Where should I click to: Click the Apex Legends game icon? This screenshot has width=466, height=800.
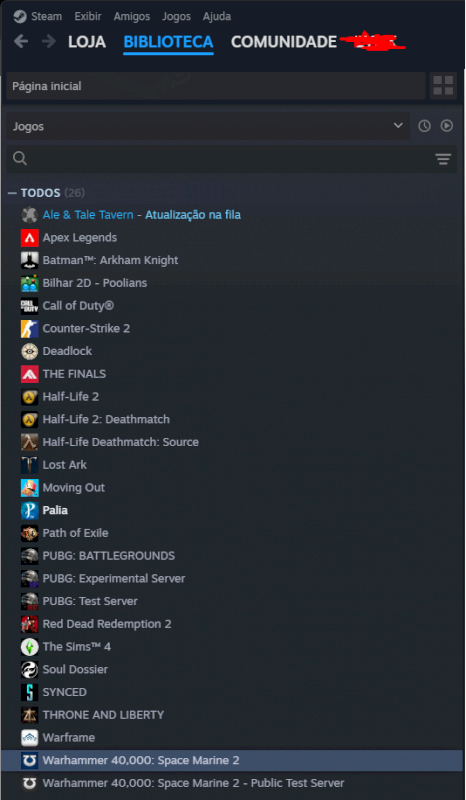pos(30,238)
